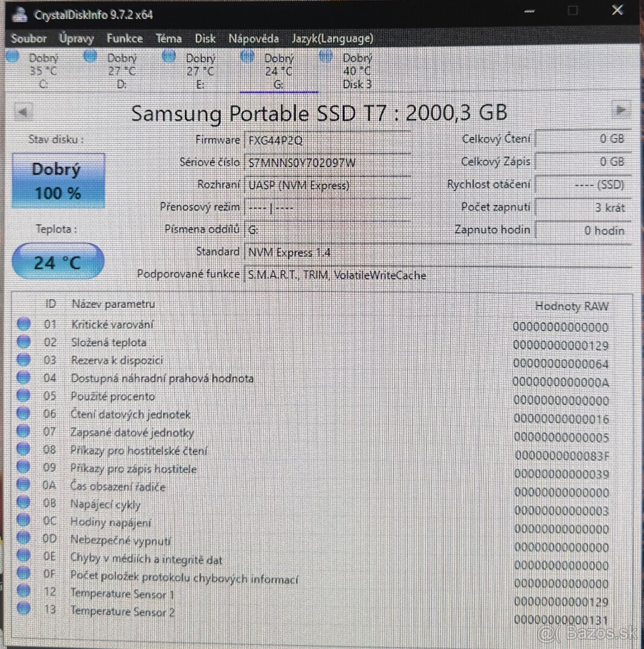The width and height of the screenshot is (644, 649).
Task: Switch to the G: drive tab
Action: [x=279, y=70]
